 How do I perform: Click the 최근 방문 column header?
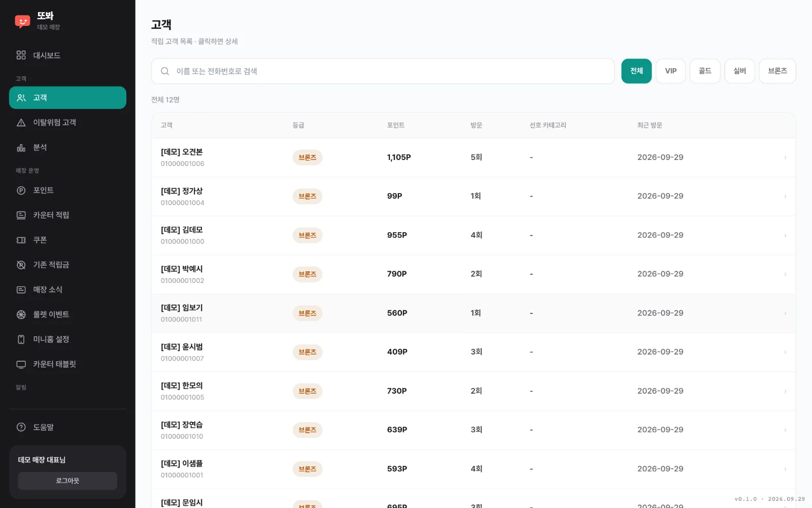pyautogui.click(x=650, y=125)
